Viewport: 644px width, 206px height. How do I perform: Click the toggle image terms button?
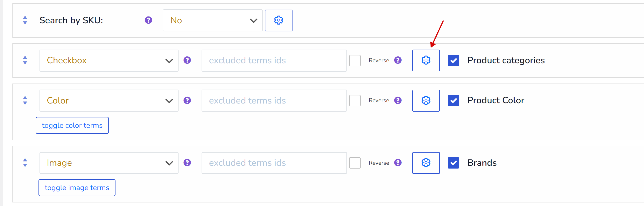77,188
